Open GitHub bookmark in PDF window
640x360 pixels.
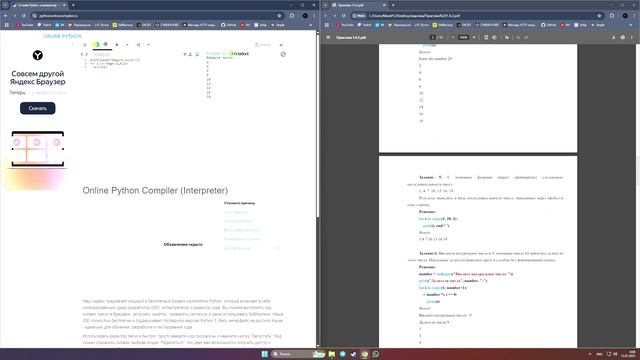coord(549,25)
